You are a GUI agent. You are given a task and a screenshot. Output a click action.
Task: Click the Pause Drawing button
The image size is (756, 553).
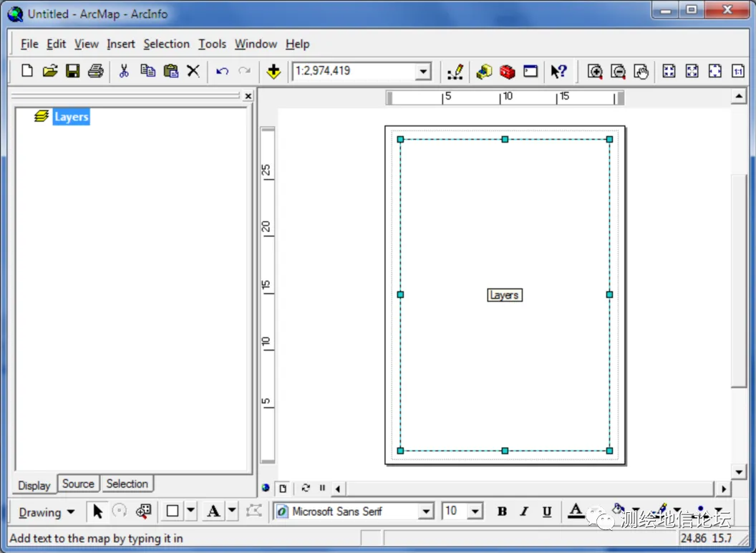click(322, 488)
